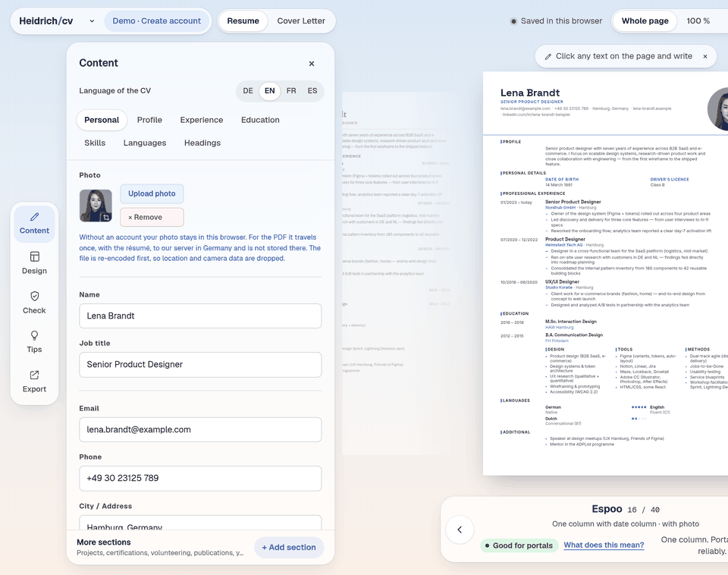Click into the Job title field

(200, 365)
